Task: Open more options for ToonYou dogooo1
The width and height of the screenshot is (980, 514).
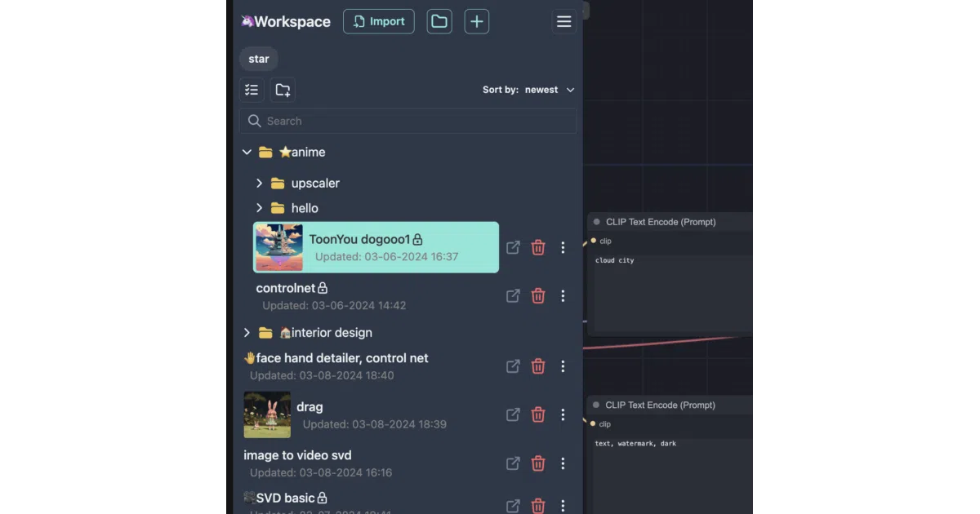Action: [563, 247]
